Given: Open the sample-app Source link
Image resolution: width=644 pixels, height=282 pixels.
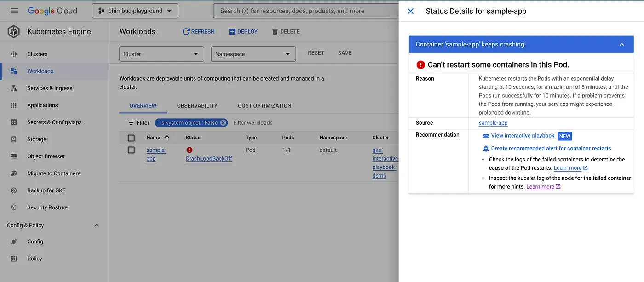Looking at the screenshot, I should point(493,123).
